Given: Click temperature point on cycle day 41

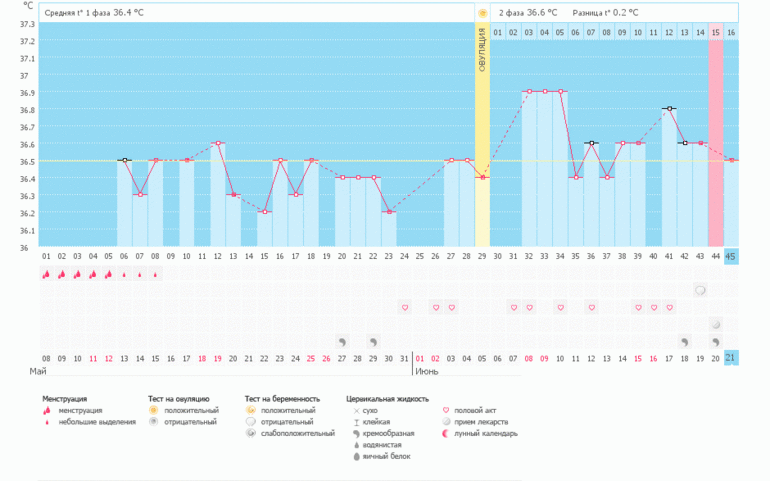Looking at the screenshot, I should pos(669,108).
